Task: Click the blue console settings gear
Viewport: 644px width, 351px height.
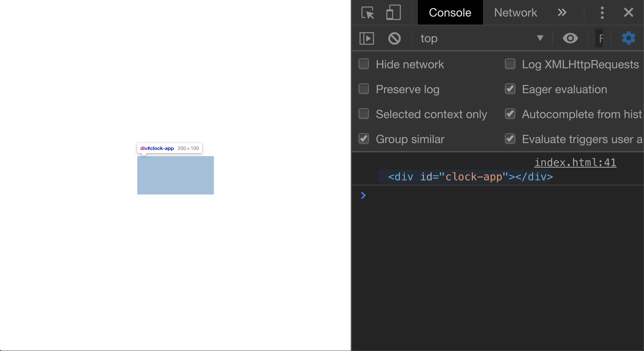Action: click(628, 38)
